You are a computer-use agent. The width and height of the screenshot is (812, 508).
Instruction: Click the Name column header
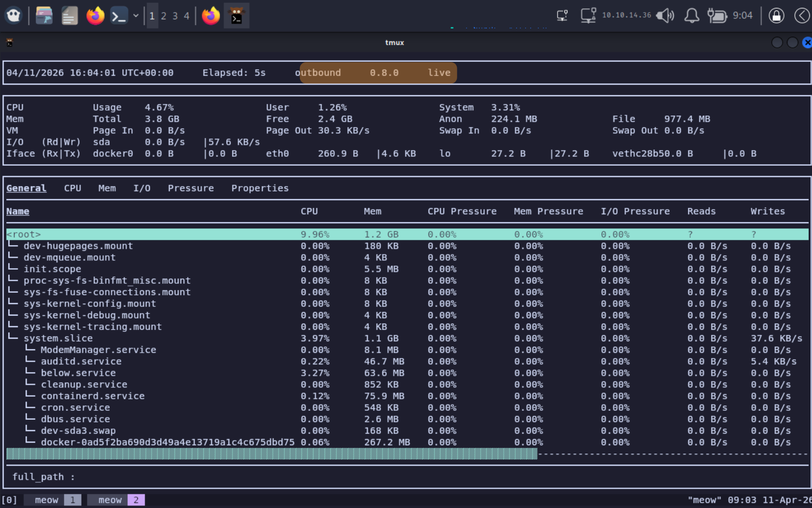(x=18, y=211)
